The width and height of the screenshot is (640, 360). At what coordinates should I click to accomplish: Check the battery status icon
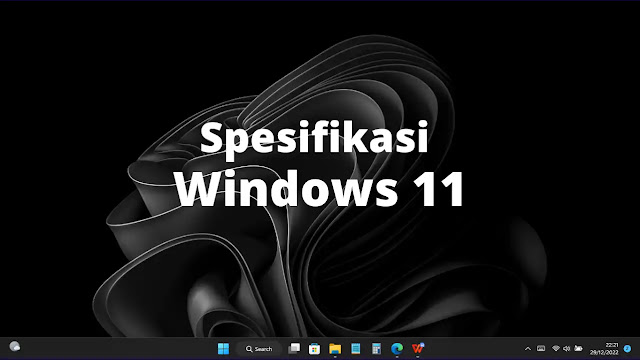(578, 349)
